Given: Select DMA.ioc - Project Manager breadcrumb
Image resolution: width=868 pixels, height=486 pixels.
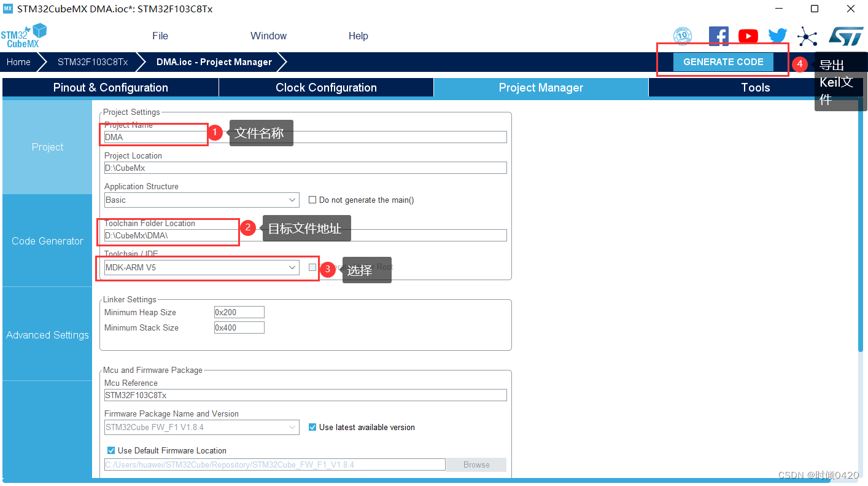Looking at the screenshot, I should [x=214, y=62].
